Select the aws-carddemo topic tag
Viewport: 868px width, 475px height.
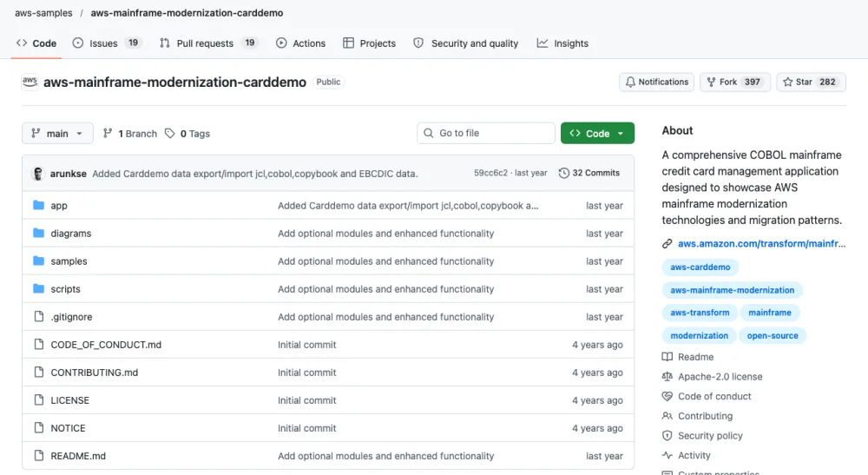click(700, 267)
